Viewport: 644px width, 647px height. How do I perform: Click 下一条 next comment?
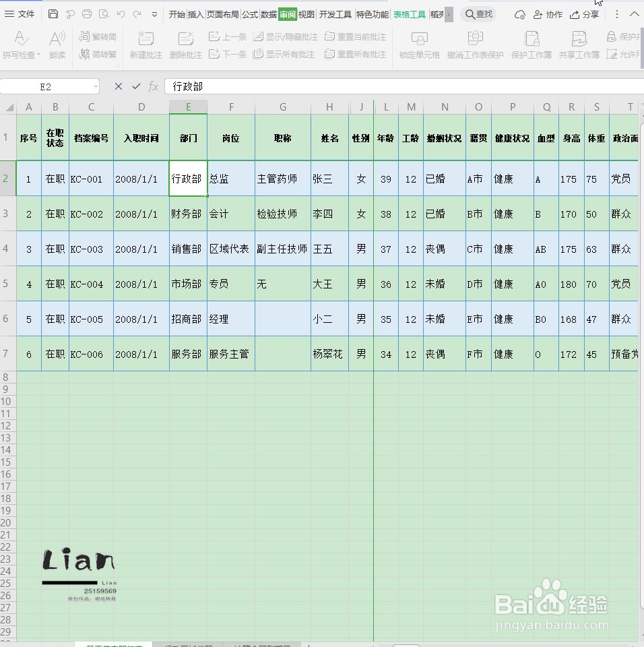(227, 54)
